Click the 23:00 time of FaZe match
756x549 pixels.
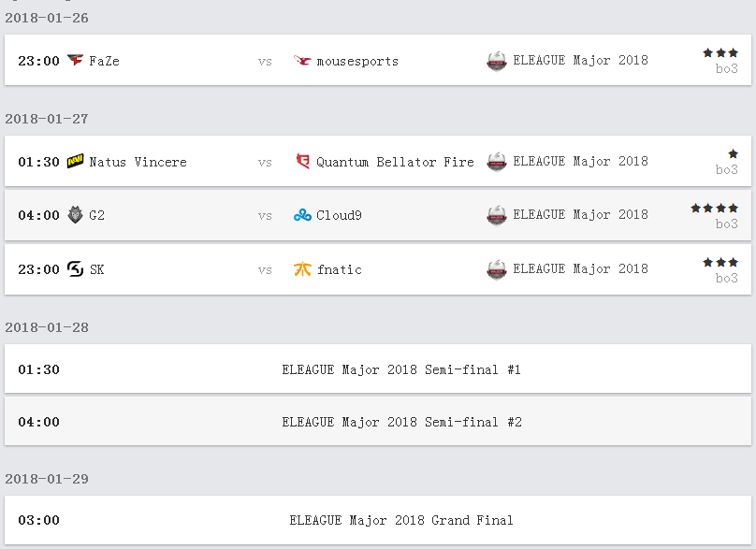(38, 61)
